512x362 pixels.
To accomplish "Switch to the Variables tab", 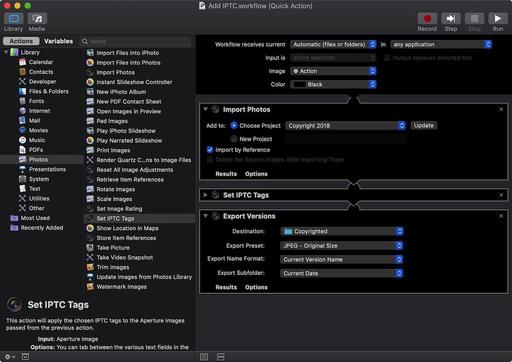I will click(58, 41).
